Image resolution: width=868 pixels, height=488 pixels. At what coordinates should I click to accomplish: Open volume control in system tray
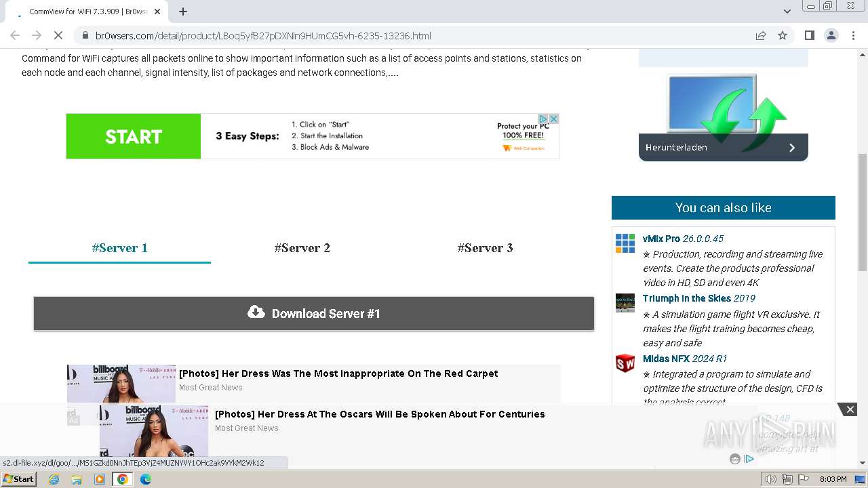click(771, 479)
